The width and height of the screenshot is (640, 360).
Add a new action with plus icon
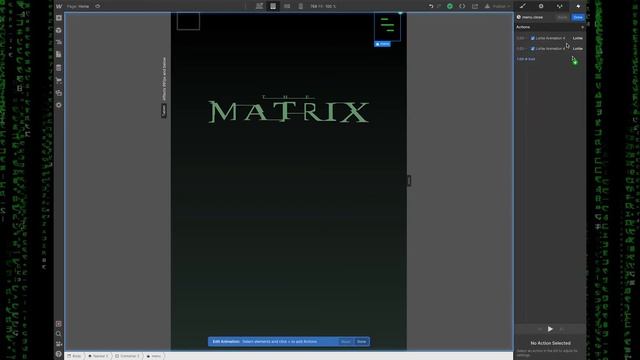click(x=582, y=27)
